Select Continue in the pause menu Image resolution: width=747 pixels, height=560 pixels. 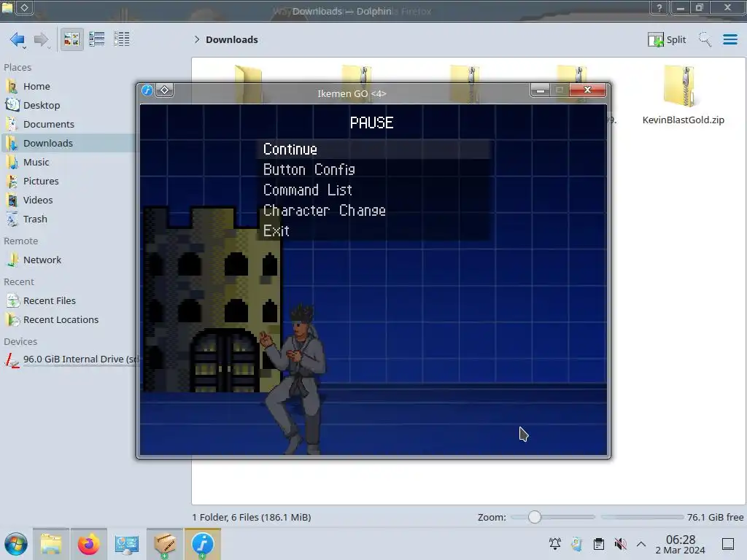(x=374, y=149)
